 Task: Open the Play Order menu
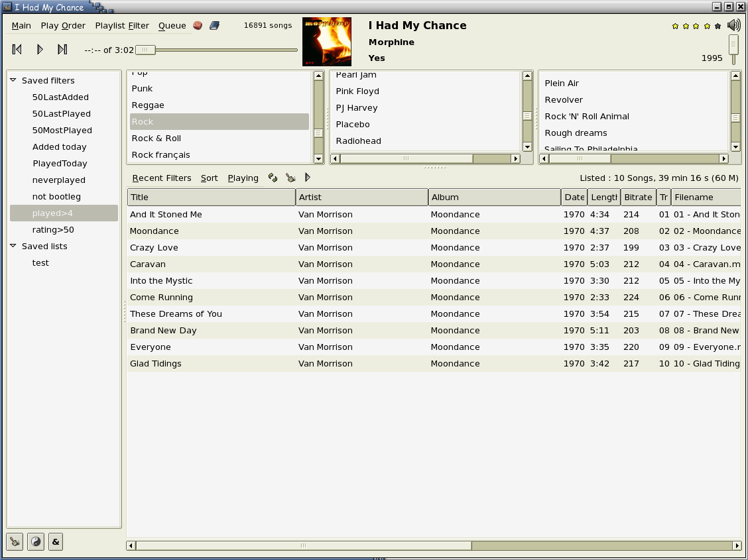point(63,26)
